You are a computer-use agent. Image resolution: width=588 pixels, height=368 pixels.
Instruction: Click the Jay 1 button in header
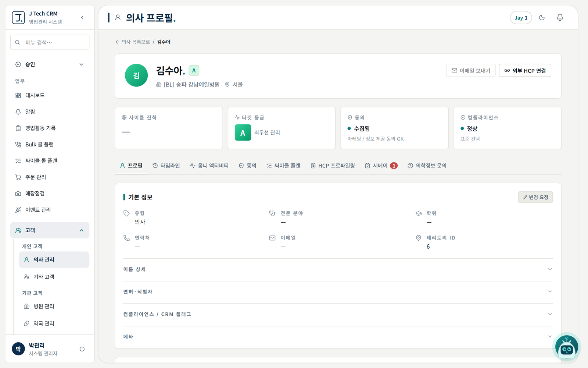coord(521,18)
